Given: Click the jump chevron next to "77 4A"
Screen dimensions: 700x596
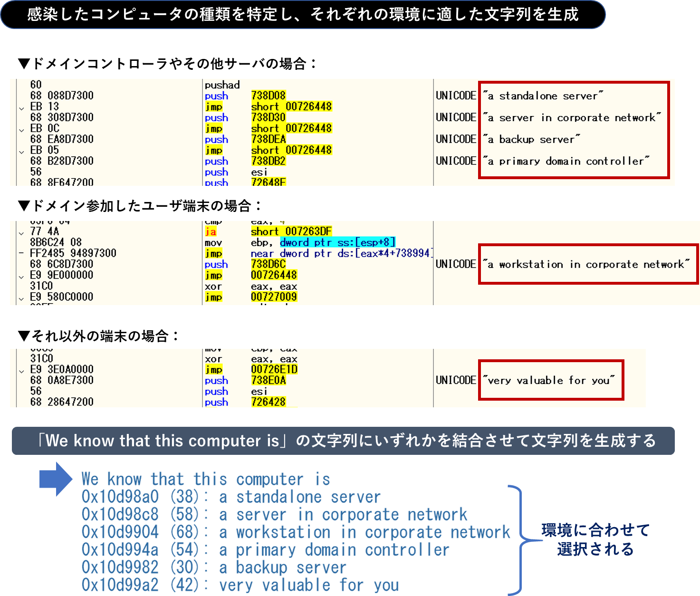Looking at the screenshot, I should pyautogui.click(x=21, y=233).
